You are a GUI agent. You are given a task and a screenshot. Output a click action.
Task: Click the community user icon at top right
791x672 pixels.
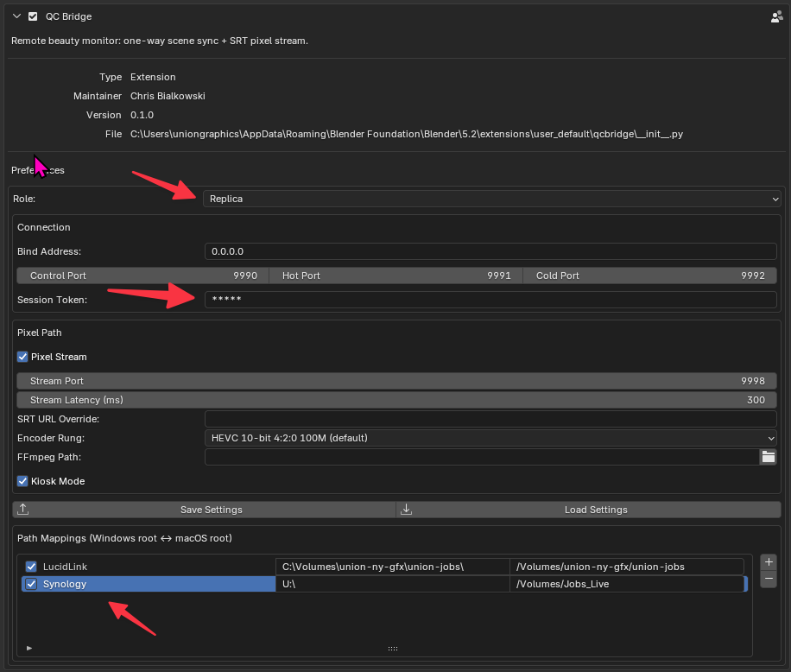[777, 17]
